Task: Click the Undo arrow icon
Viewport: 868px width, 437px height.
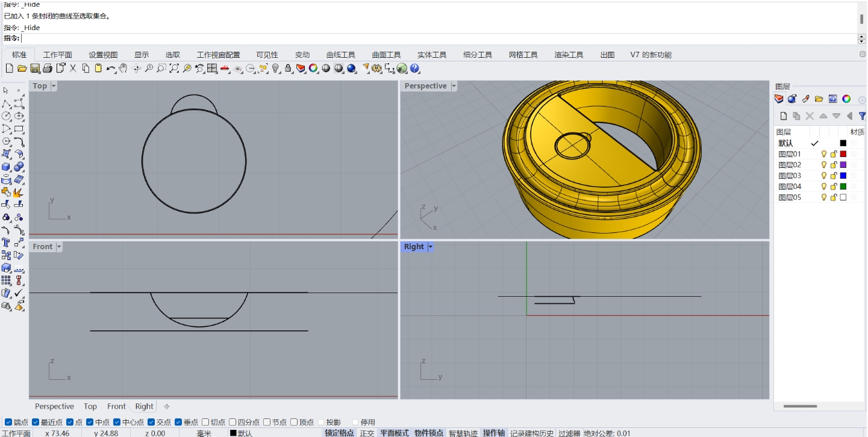Action: coord(111,69)
